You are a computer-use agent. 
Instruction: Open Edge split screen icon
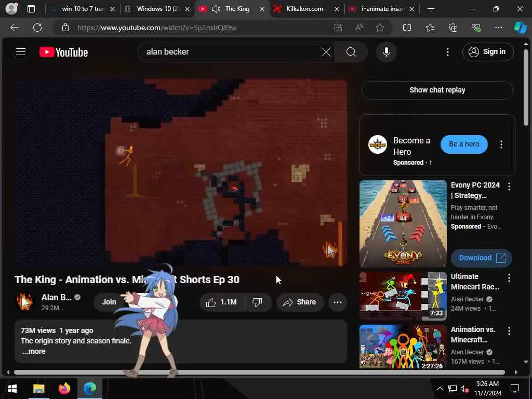pos(407,28)
